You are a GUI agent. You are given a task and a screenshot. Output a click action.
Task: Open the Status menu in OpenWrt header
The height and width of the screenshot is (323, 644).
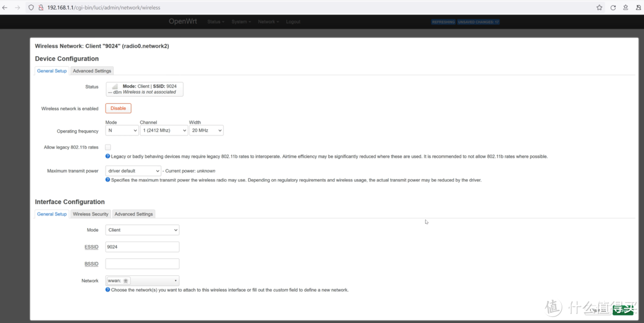[216, 22]
